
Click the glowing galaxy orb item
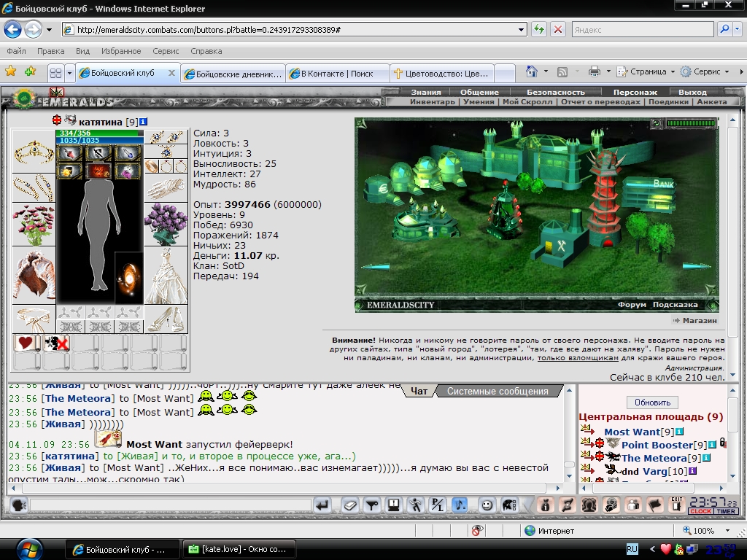click(x=128, y=278)
